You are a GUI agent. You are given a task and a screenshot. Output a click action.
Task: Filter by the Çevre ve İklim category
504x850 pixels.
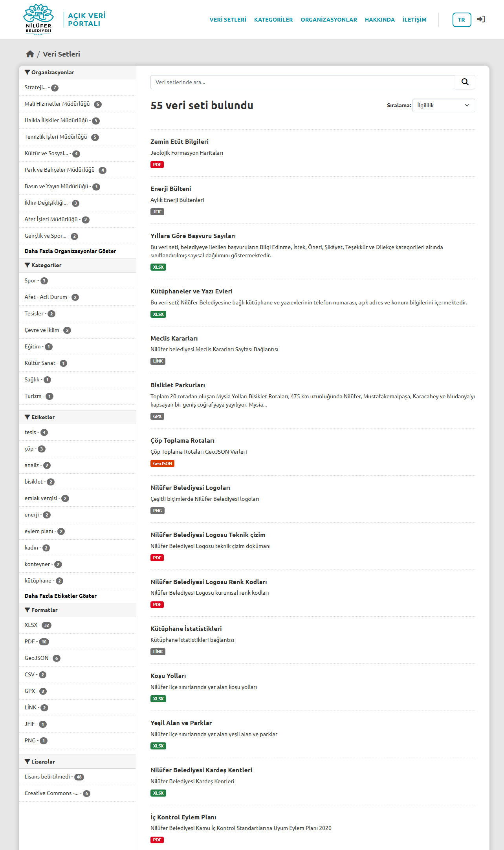pyautogui.click(x=42, y=330)
